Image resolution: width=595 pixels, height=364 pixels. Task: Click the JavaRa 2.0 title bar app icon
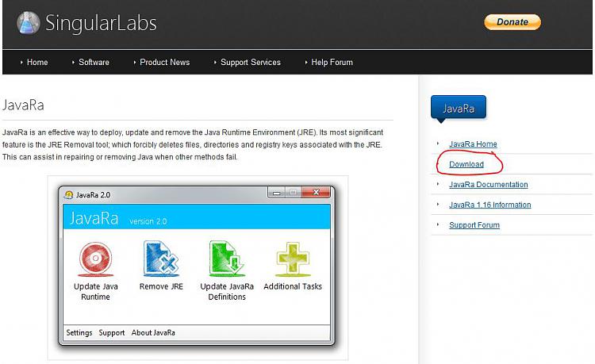coord(69,195)
